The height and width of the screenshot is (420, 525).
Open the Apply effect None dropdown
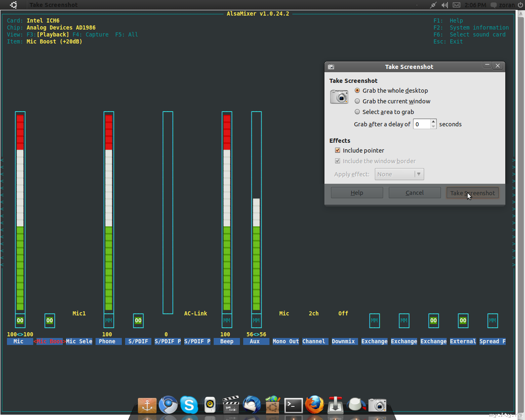coord(399,174)
